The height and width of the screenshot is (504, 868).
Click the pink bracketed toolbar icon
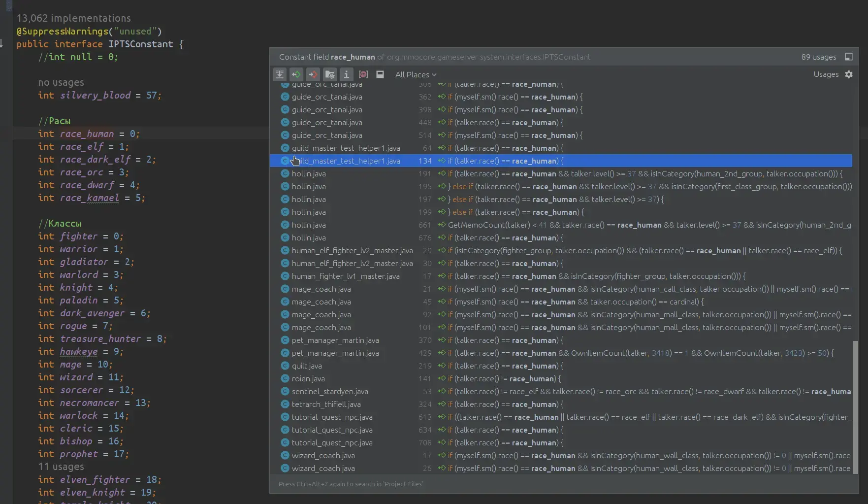(x=363, y=74)
